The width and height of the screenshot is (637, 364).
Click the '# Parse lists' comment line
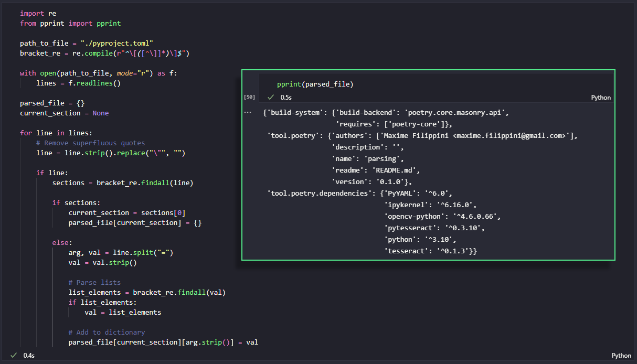(94, 282)
